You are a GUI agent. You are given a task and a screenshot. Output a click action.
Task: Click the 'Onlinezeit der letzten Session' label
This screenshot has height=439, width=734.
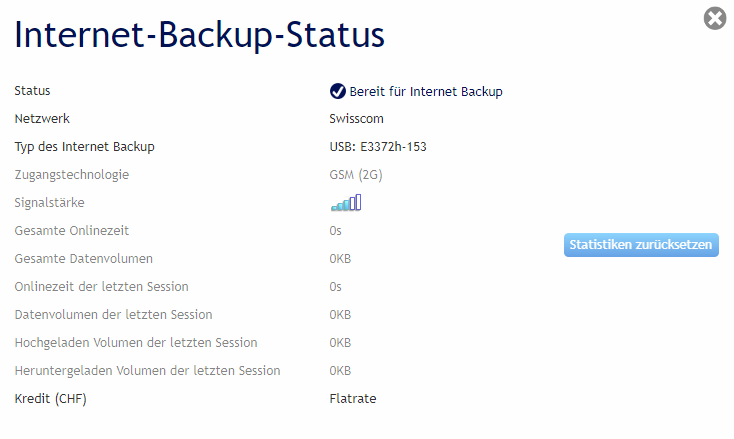102,287
